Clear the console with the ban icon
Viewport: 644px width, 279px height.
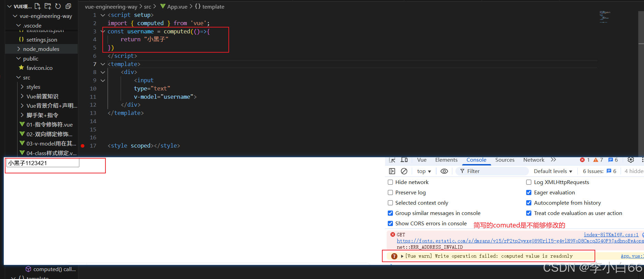point(404,171)
